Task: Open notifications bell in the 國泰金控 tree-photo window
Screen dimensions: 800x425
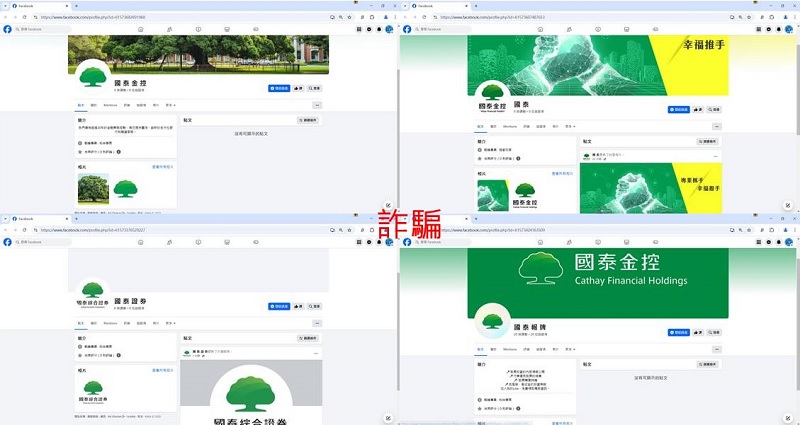Action: (379, 29)
